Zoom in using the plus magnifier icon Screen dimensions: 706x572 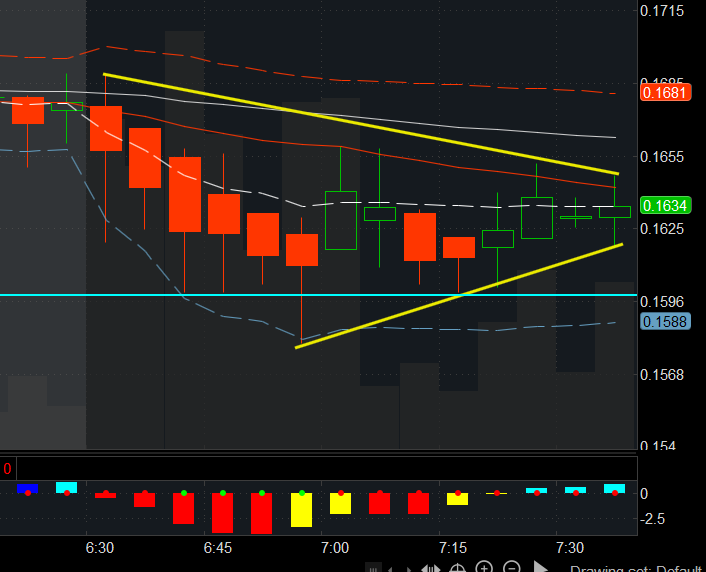(x=484, y=567)
